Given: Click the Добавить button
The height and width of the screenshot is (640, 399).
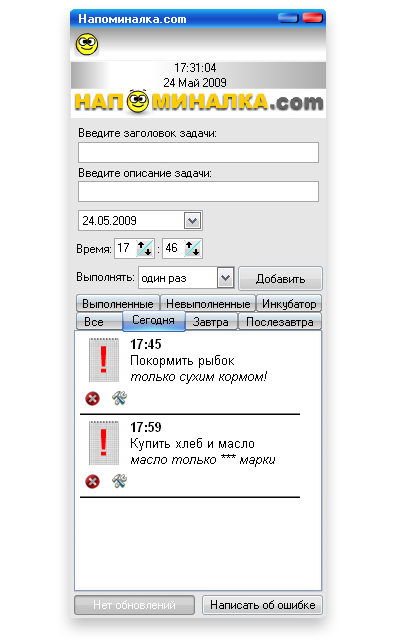Looking at the screenshot, I should point(280,279).
